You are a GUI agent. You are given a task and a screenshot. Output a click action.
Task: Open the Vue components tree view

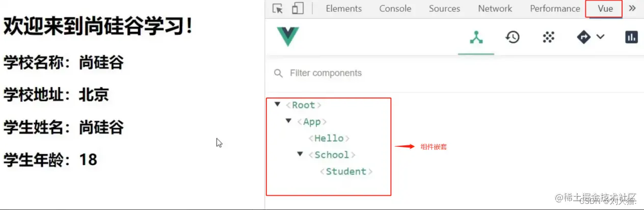coord(476,37)
